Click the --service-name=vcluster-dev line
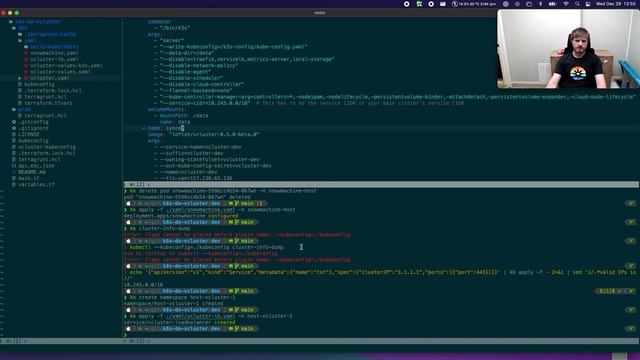The width and height of the screenshot is (640, 360). tap(198, 147)
